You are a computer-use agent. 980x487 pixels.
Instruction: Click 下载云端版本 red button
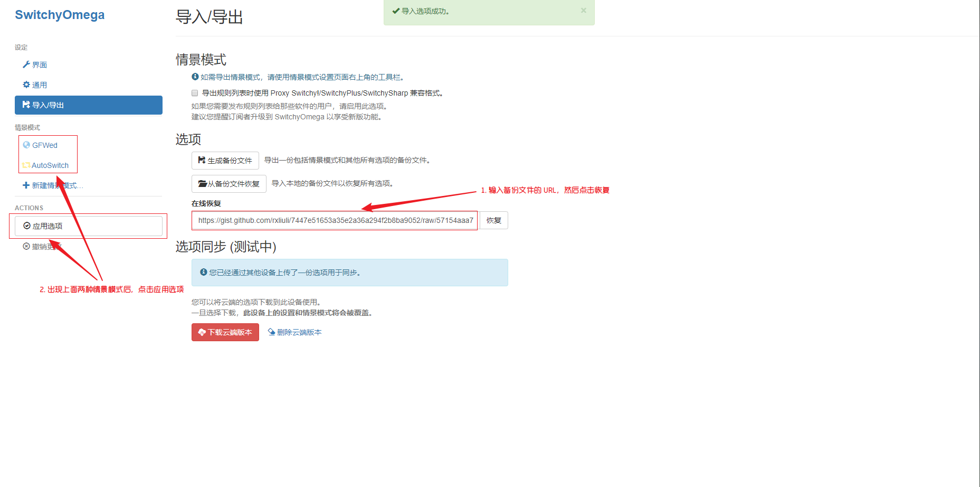click(x=225, y=332)
